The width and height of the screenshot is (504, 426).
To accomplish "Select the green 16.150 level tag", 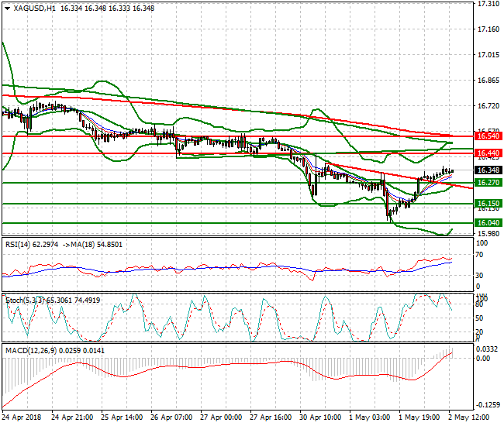I will pos(488,204).
